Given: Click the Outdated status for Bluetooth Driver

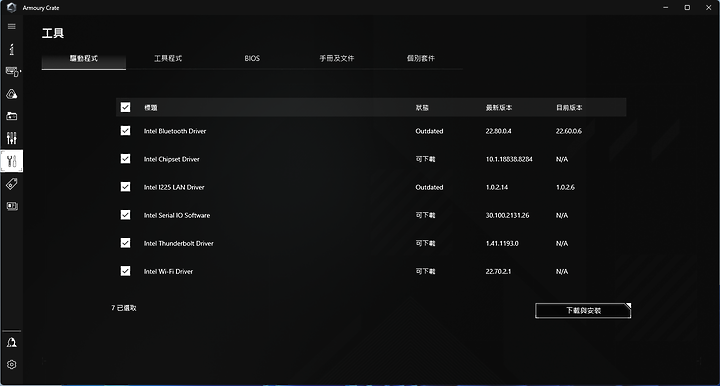Looking at the screenshot, I should pyautogui.click(x=429, y=131).
